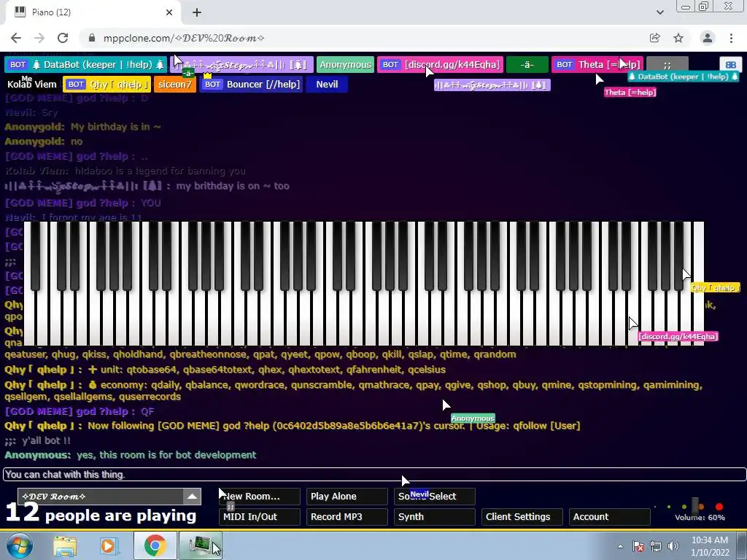Open the system monitor taskbar app

pyautogui.click(x=201, y=545)
